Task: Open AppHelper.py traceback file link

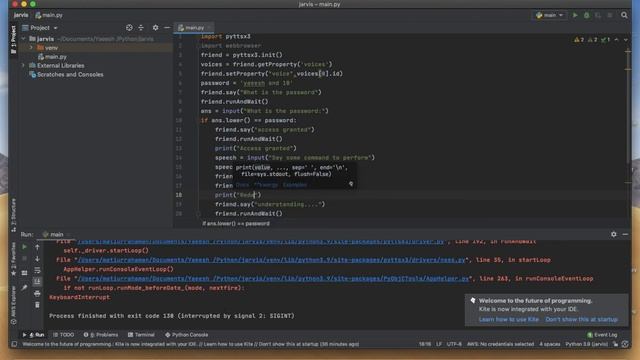Action: tap(273, 278)
